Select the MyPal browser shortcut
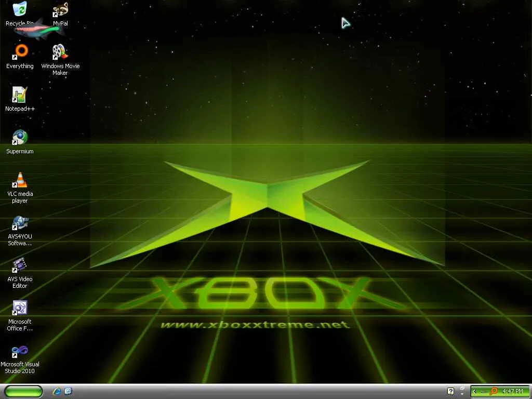Image resolution: width=532 pixels, height=399 pixels. coord(60,14)
